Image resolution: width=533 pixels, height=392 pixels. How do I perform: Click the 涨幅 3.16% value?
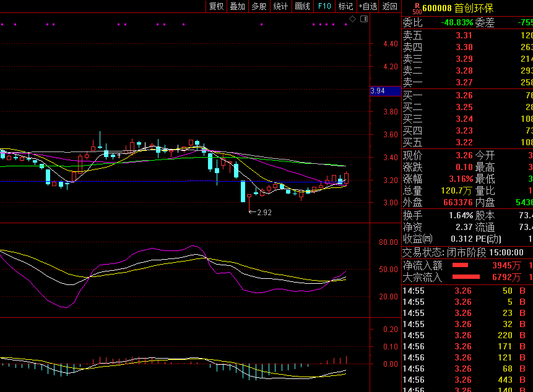tap(461, 179)
